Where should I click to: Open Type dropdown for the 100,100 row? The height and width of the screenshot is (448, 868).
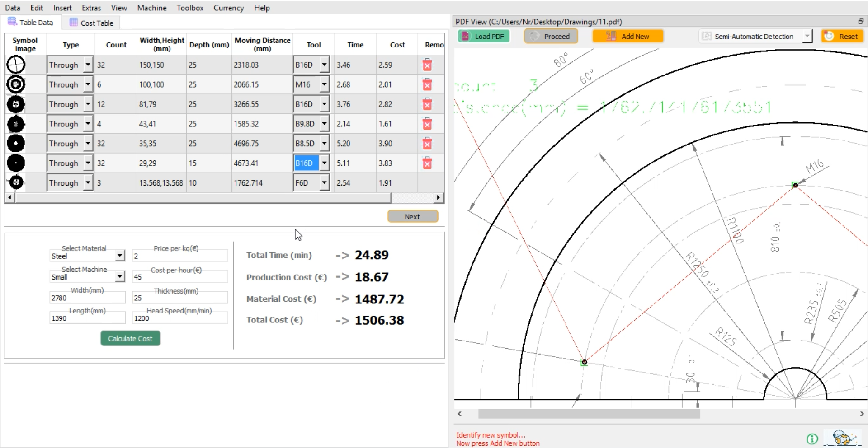(88, 84)
